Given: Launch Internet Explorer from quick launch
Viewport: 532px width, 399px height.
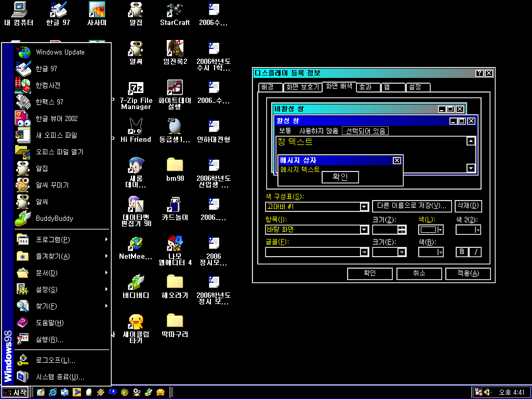Looking at the screenshot, I should pos(52,393).
